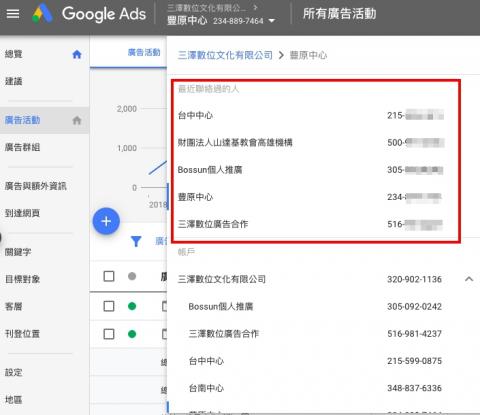Screen dimensions: 480x415
Task: Click the blue home icon beside 總覽
Action: [77, 54]
